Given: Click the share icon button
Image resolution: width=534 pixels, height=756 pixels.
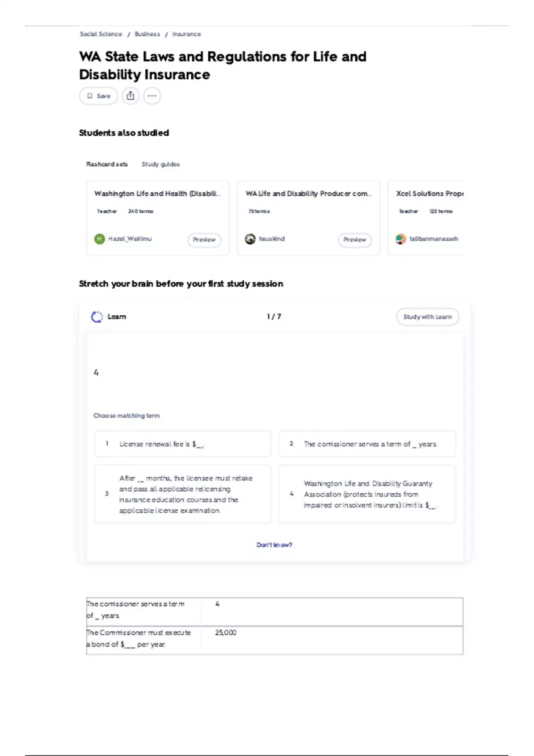Looking at the screenshot, I should (x=130, y=96).
